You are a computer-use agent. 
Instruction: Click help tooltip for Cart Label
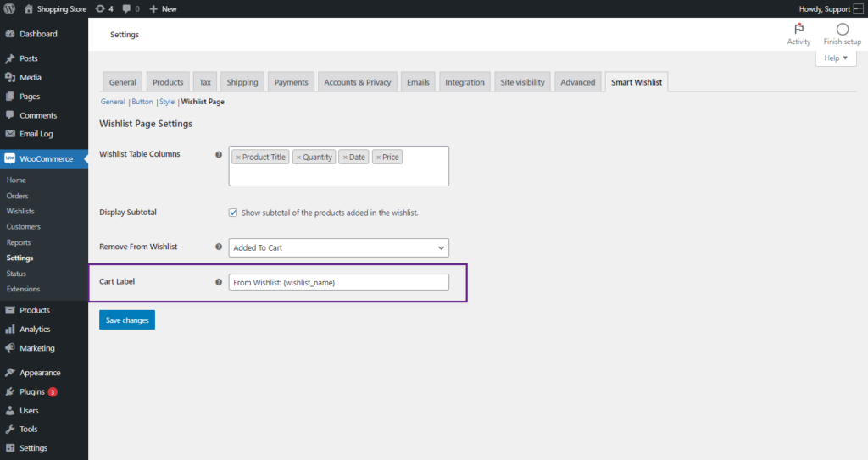pyautogui.click(x=219, y=282)
